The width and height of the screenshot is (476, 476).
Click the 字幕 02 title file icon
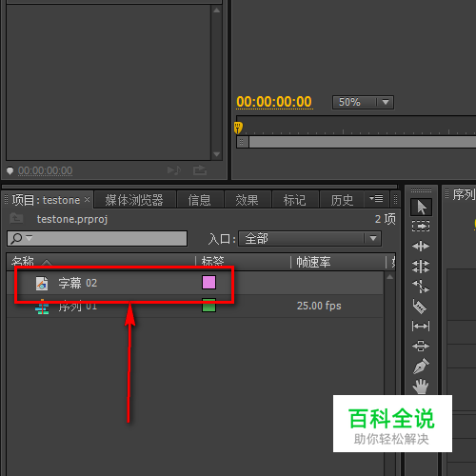point(42,284)
